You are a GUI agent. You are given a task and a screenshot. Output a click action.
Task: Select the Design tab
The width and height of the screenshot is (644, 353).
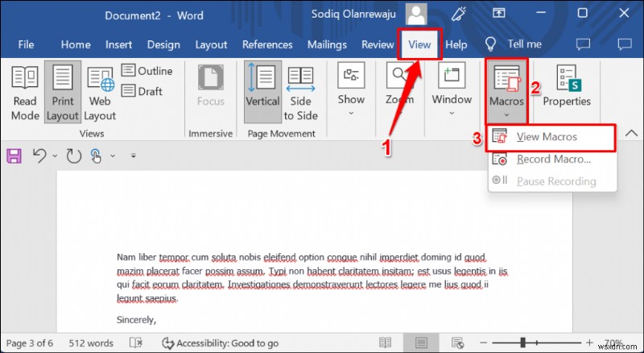point(163,44)
